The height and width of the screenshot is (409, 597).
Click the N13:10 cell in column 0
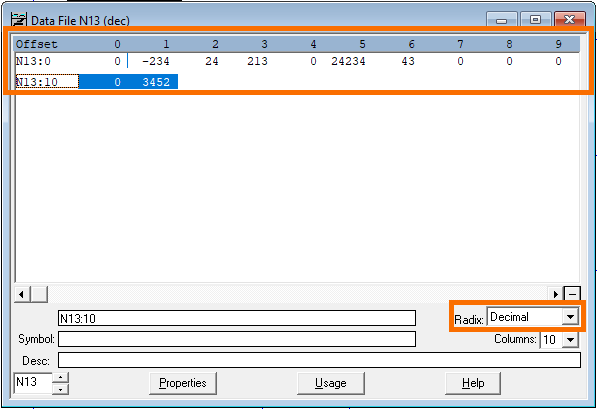[x=117, y=82]
